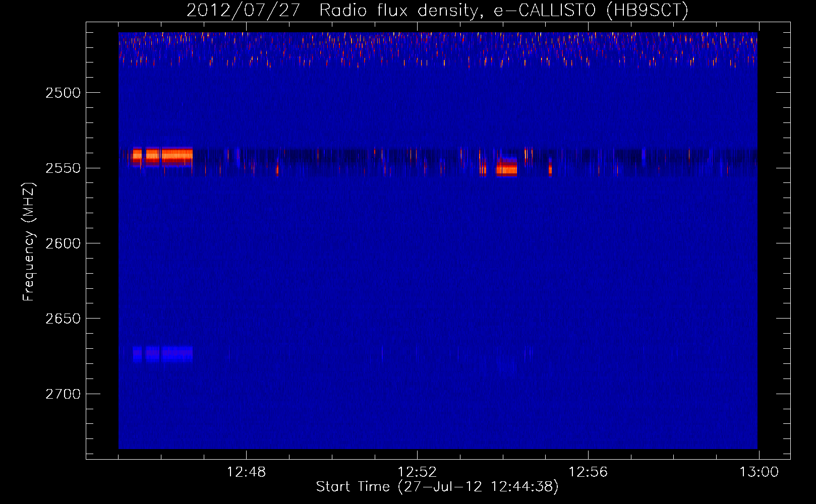Click the 2650 frequency tick label
The width and height of the screenshot is (816, 504).
[x=63, y=319]
